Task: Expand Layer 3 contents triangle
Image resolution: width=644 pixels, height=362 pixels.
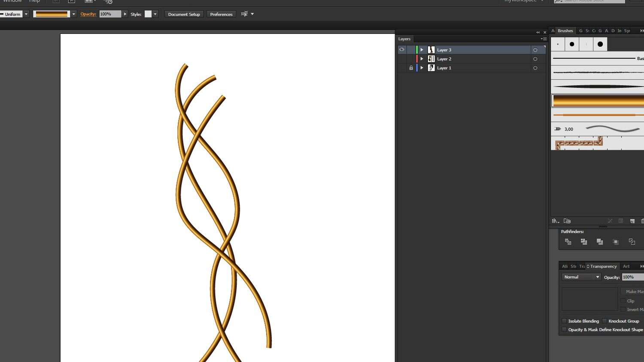Action: (x=422, y=50)
